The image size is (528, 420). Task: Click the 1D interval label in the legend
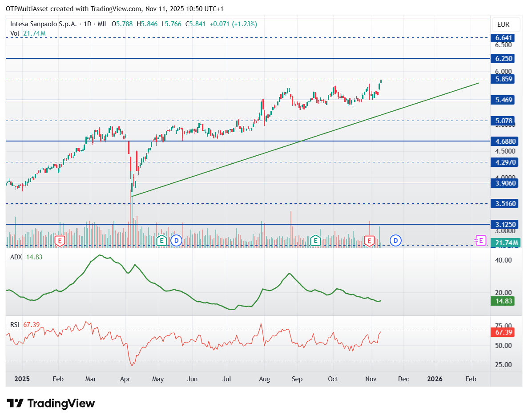(87, 24)
